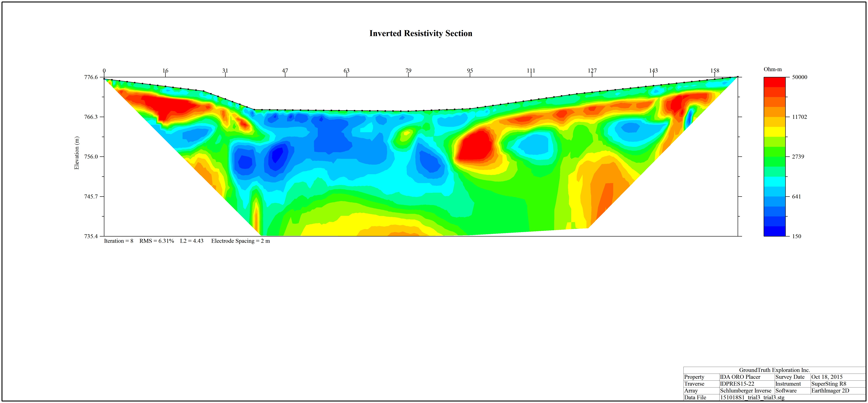The image size is (868, 403).
Task: Click the GroundTruth Exploration Inc. header
Action: click(775, 370)
